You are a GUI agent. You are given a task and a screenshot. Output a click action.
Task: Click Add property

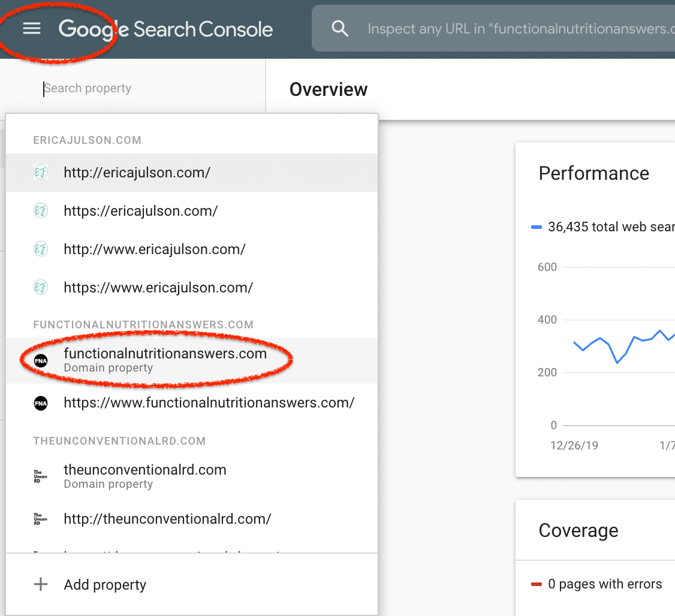coord(105,585)
